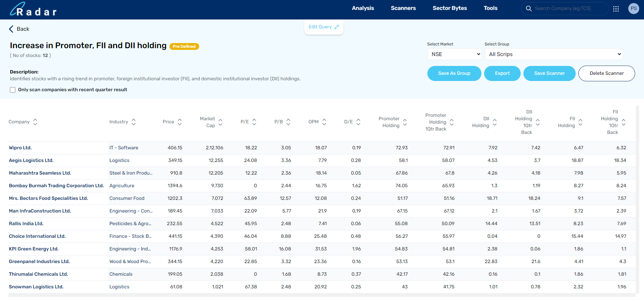Sort by Price column arrows
This screenshot has width=644, height=301.
click(x=180, y=122)
